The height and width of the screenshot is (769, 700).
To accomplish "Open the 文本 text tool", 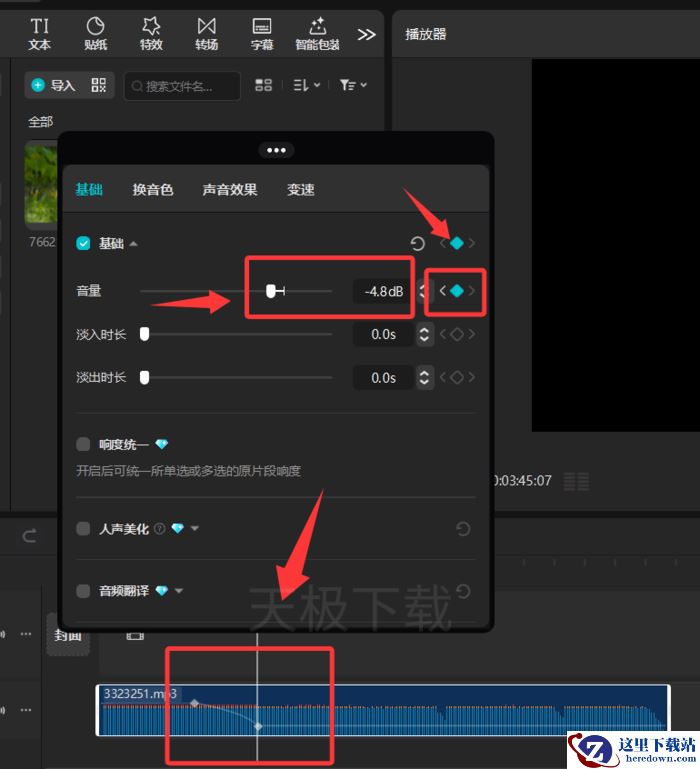I will (x=39, y=34).
